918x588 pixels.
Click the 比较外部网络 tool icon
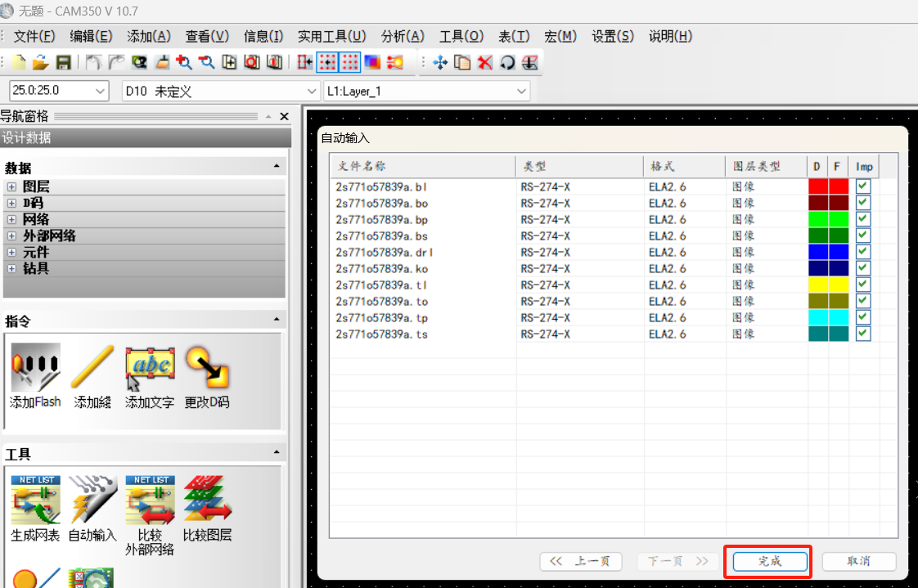[x=150, y=500]
